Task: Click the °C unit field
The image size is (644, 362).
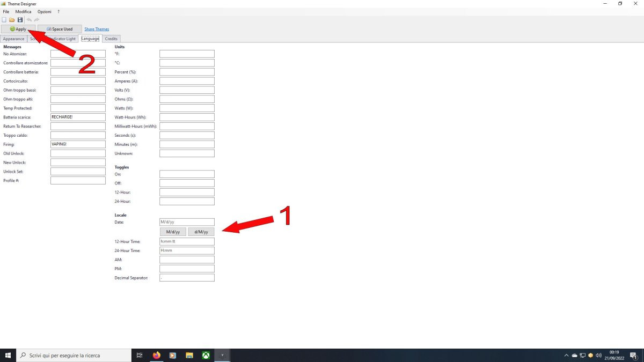Action: tap(187, 63)
